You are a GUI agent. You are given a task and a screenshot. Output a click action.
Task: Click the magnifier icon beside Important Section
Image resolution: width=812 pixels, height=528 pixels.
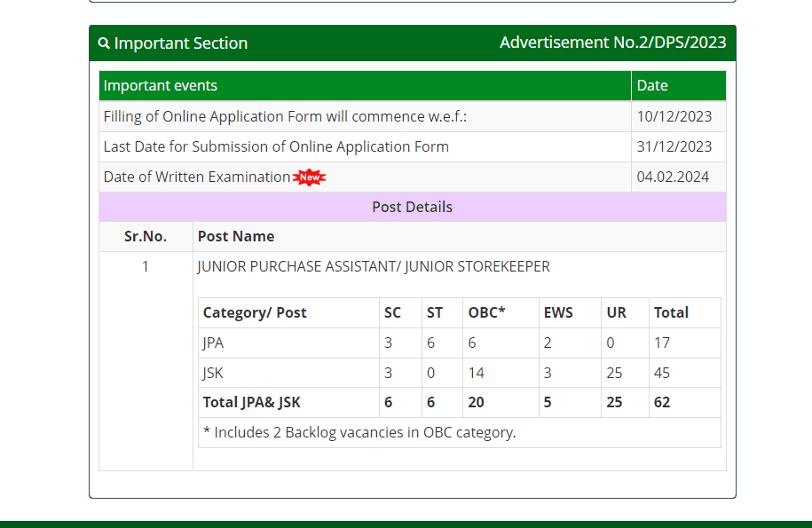click(x=104, y=43)
